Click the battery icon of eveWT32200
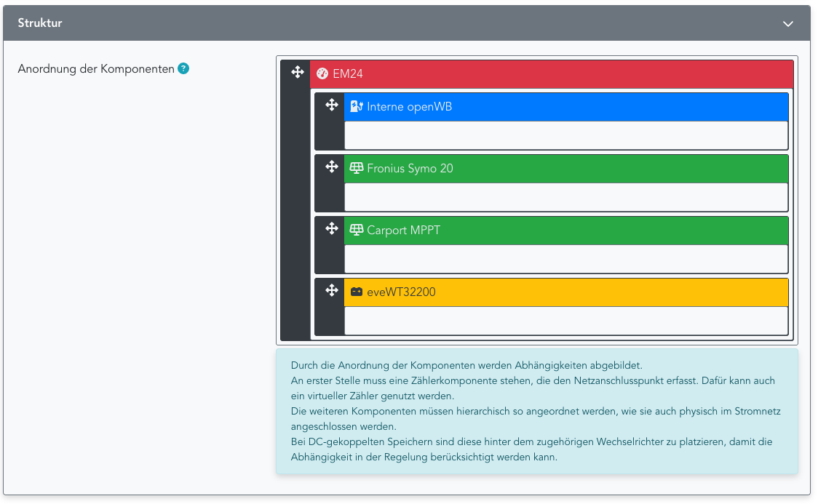This screenshot has height=504, width=818. (x=357, y=292)
